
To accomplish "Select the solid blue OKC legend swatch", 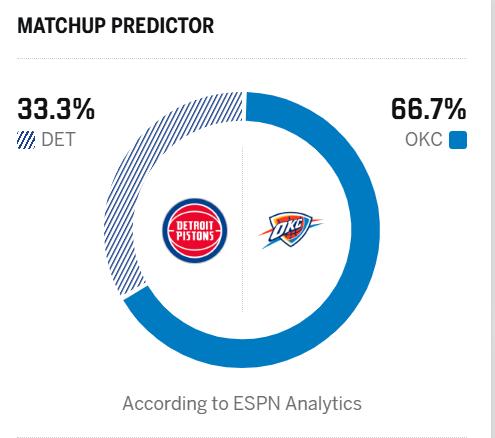I will tap(458, 140).
